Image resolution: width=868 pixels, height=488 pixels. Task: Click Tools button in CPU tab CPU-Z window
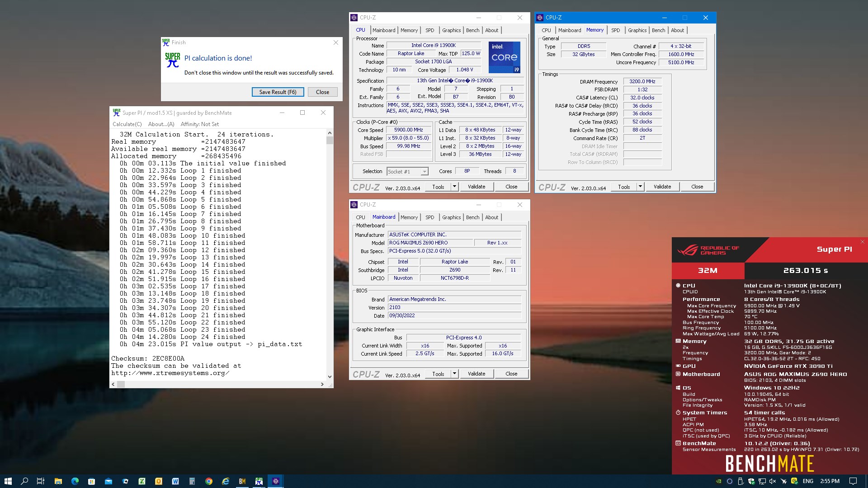click(438, 187)
